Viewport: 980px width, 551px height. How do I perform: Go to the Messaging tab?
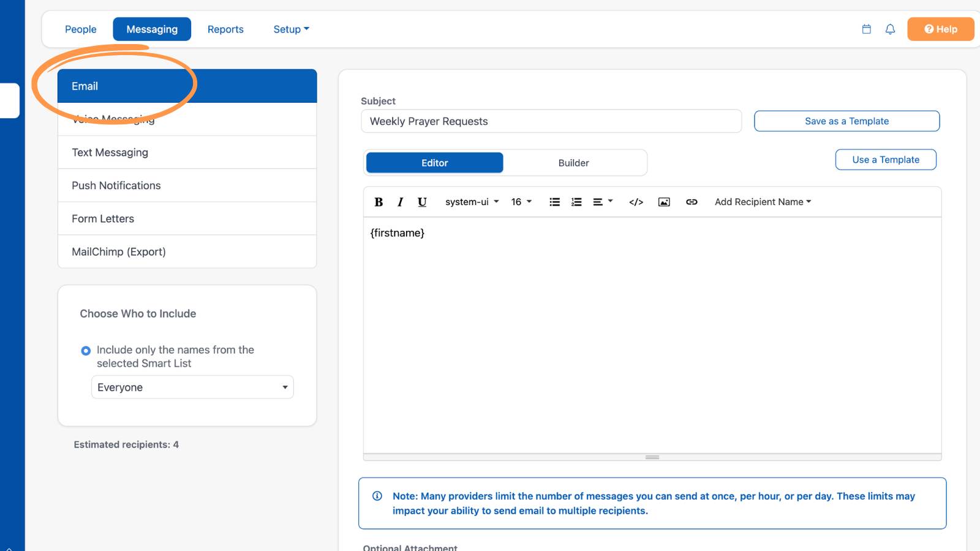152,29
